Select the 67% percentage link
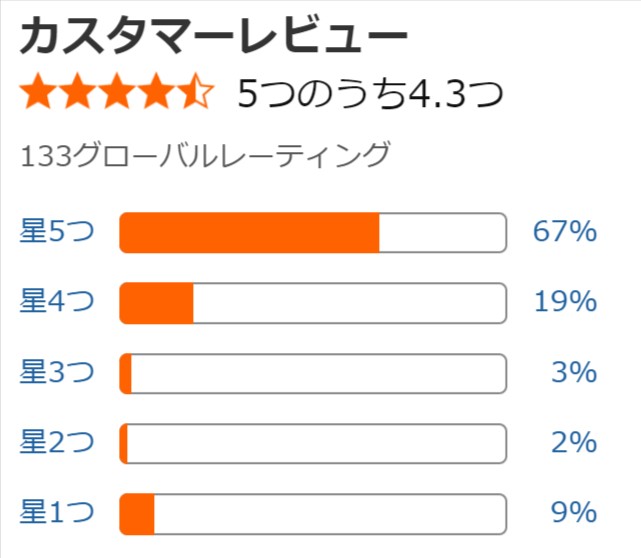 565,231
